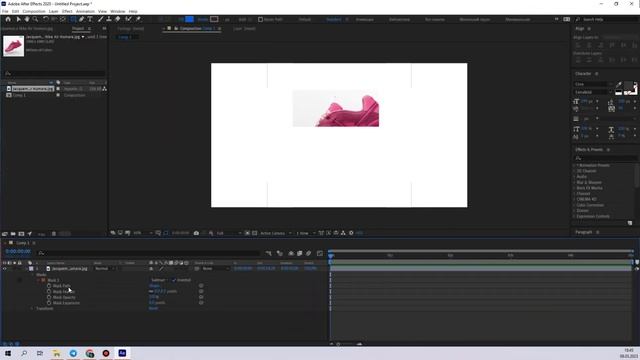Toggle the Bezier Path checkbox in toolbar

click(x=260, y=19)
